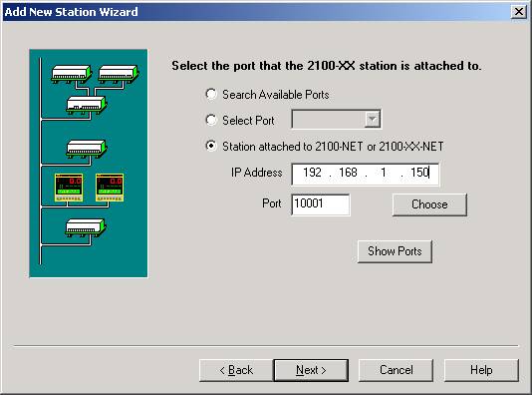Open the Select Port dropdown arrow

point(373,120)
